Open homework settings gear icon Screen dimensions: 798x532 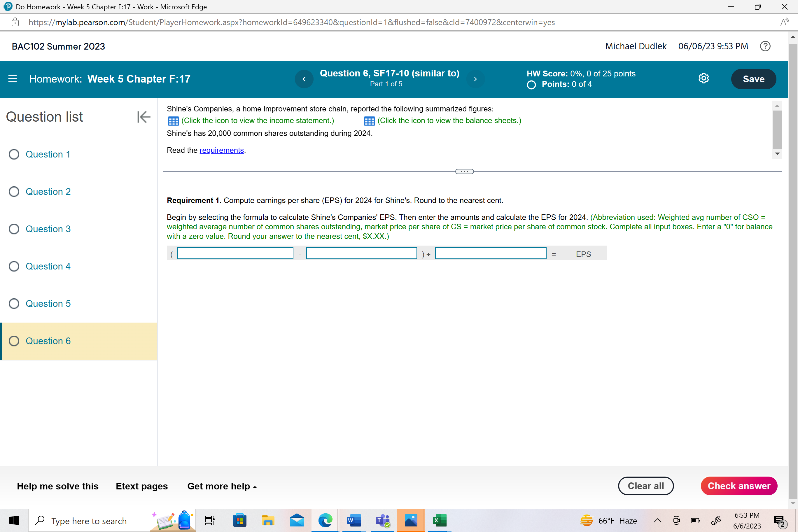[704, 79]
